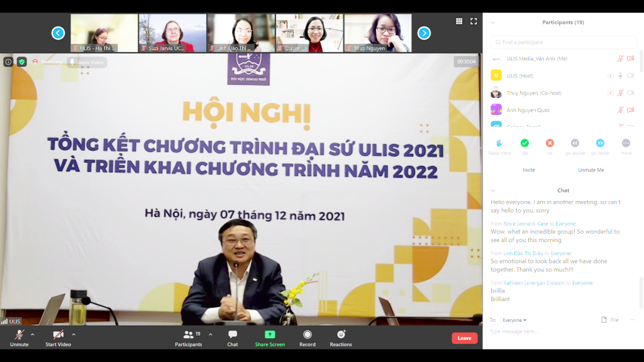Enter full screen mode icon
644x362 pixels.
click(x=474, y=21)
